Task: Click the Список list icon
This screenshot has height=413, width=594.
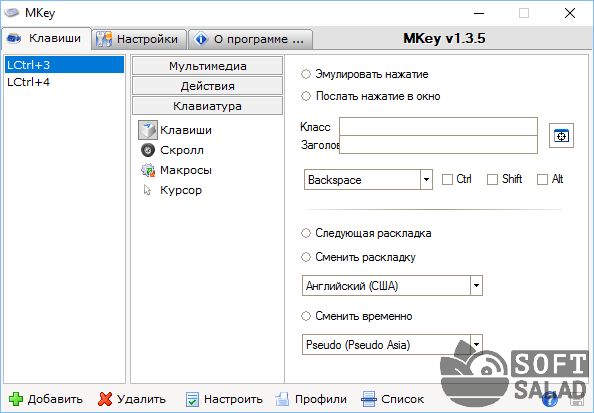Action: pyautogui.click(x=369, y=399)
